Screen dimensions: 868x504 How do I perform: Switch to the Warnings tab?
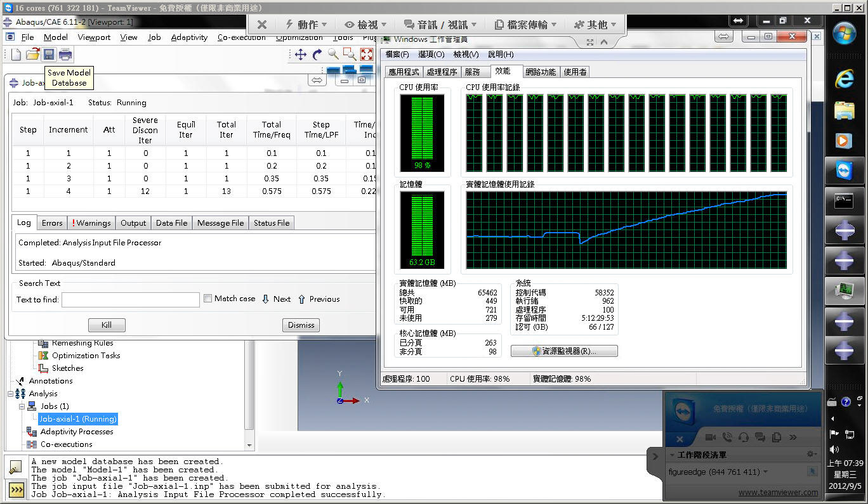pyautogui.click(x=92, y=223)
